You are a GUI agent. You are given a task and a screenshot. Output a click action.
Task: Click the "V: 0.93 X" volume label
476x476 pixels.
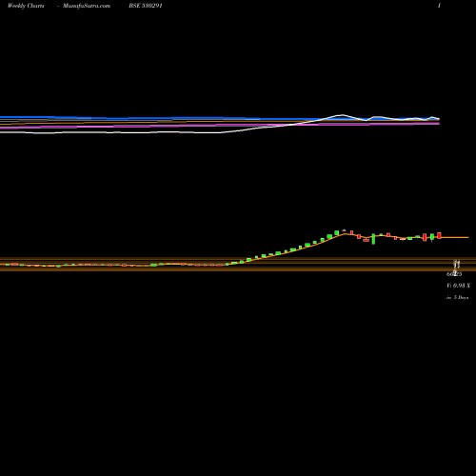[458, 286]
